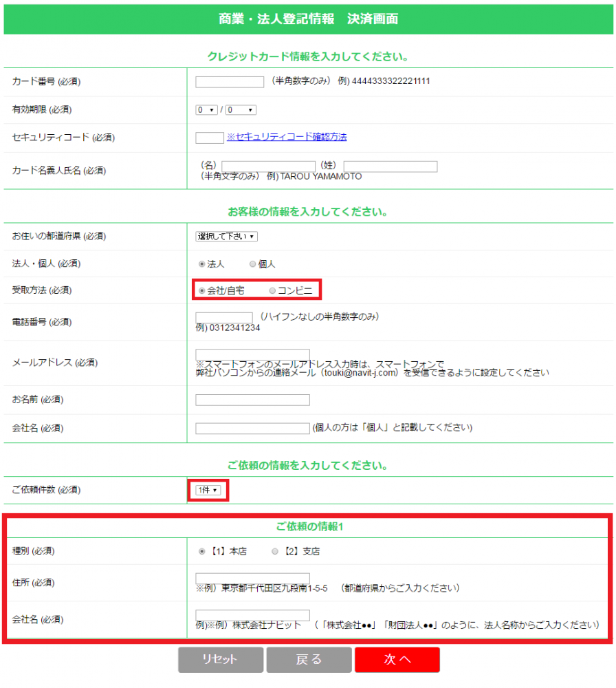Focus the cardholder (名) first name field
Screen dimensions: 616x688
pos(268,166)
